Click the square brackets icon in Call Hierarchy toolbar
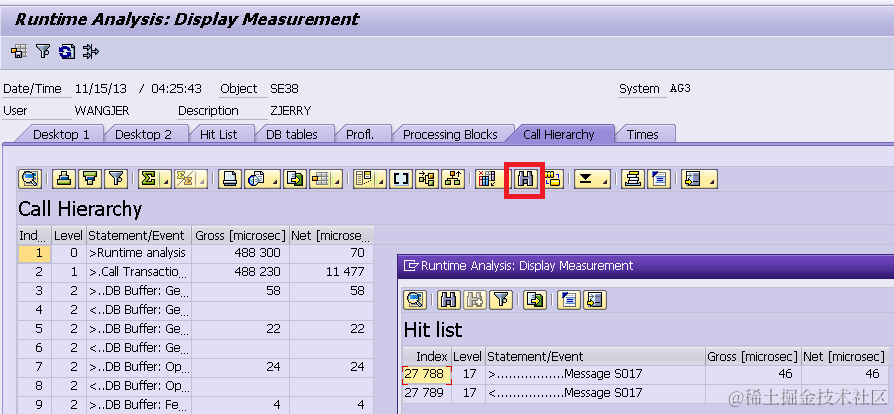This screenshot has height=414, width=894. point(401,179)
